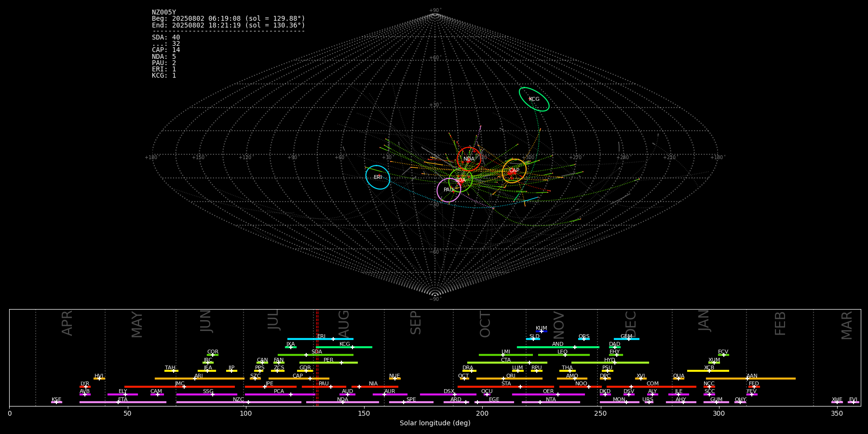The image size is (868, 434).
Task: Select the NDA red radiant circle on the map
Action: (469, 159)
